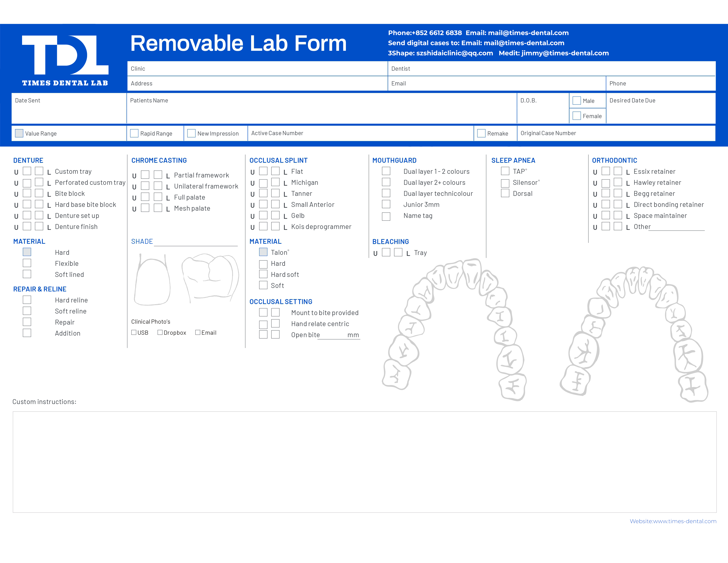Check the Dropbox clinical photos option
The width and height of the screenshot is (728, 563).
coord(160,332)
